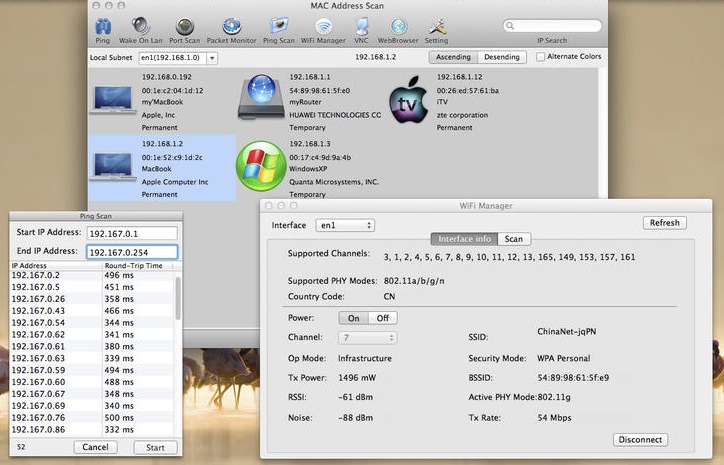Turn WiFi power On
This screenshot has height=465, width=724.
tap(354, 318)
